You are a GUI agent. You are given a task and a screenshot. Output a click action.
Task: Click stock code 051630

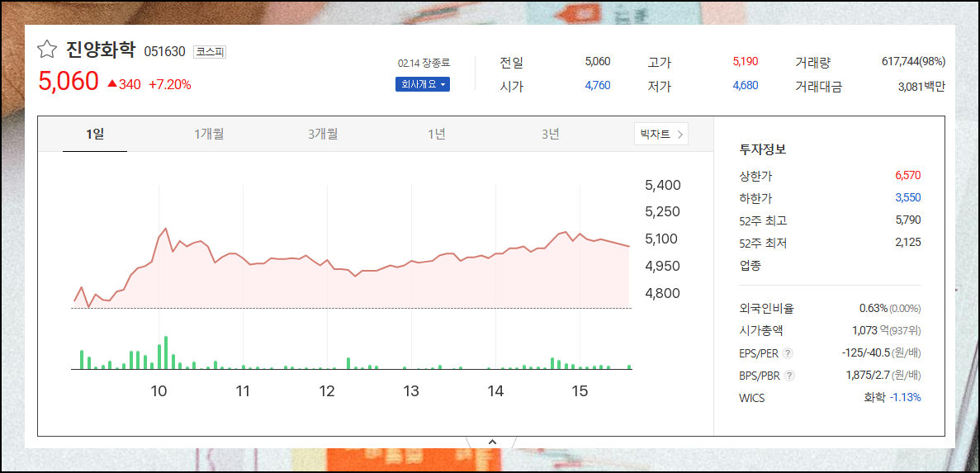164,52
